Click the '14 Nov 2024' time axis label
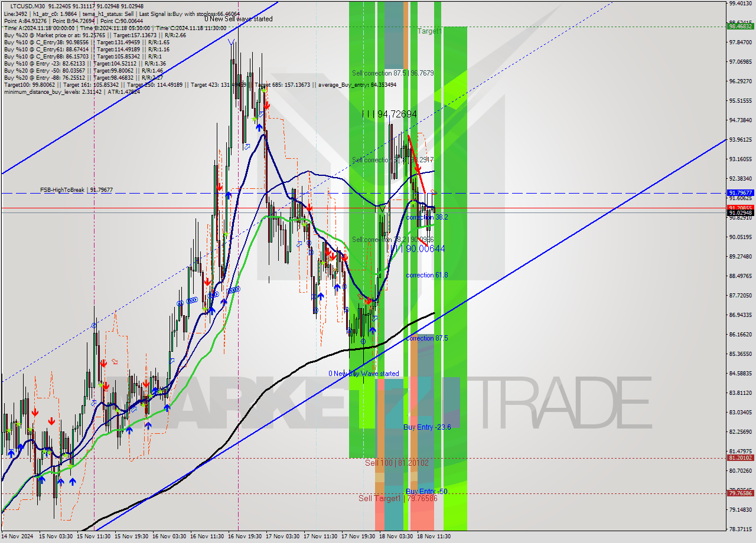This screenshot has height=543, width=756. tap(18, 537)
